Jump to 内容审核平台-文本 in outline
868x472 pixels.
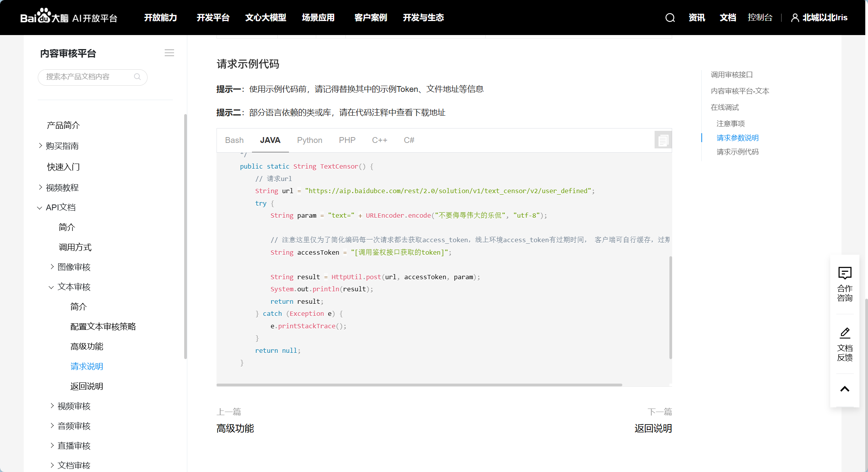tap(740, 91)
